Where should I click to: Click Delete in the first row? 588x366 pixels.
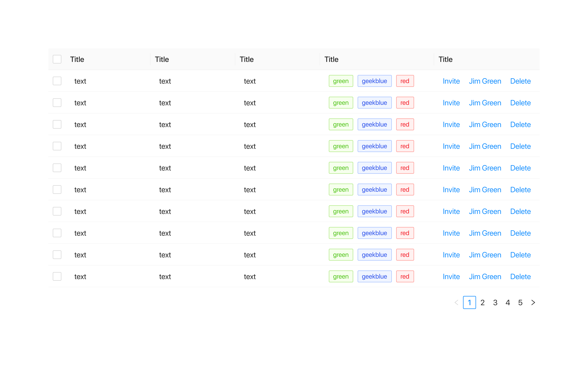click(520, 81)
